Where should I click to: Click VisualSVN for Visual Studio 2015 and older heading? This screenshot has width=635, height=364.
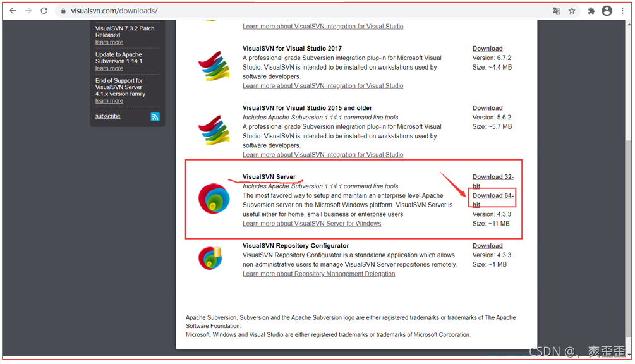click(307, 107)
